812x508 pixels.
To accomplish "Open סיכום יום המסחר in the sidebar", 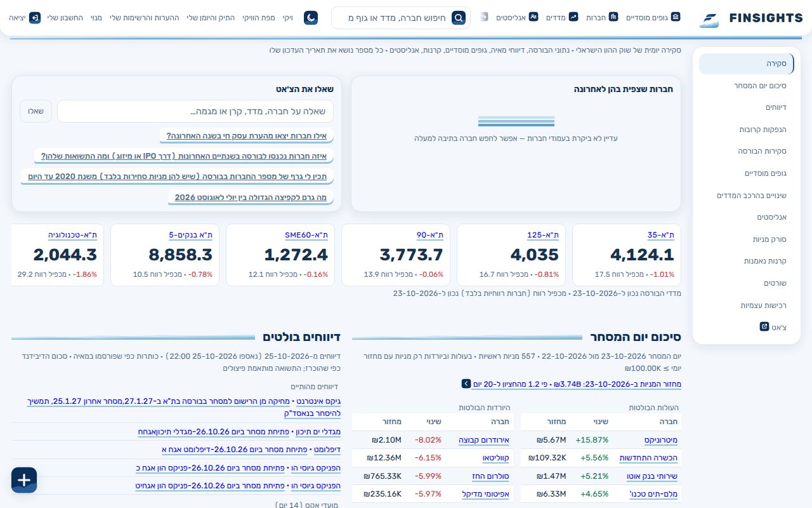I will [747, 86].
